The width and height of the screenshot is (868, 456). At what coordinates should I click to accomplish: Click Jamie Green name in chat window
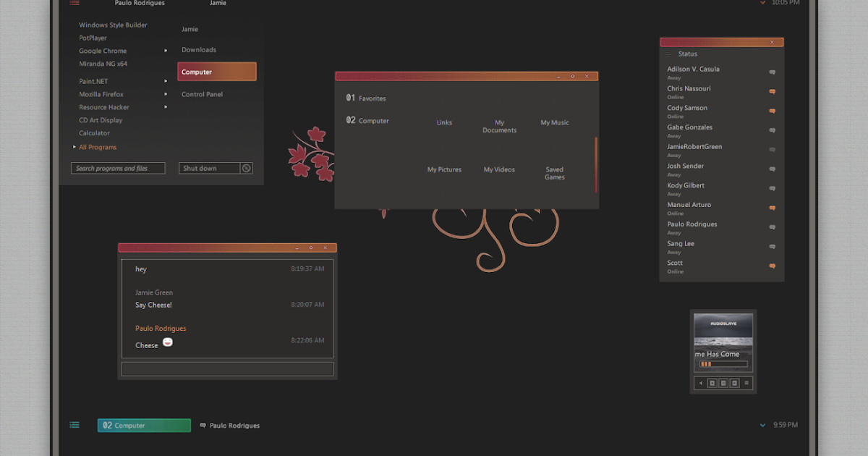click(154, 292)
